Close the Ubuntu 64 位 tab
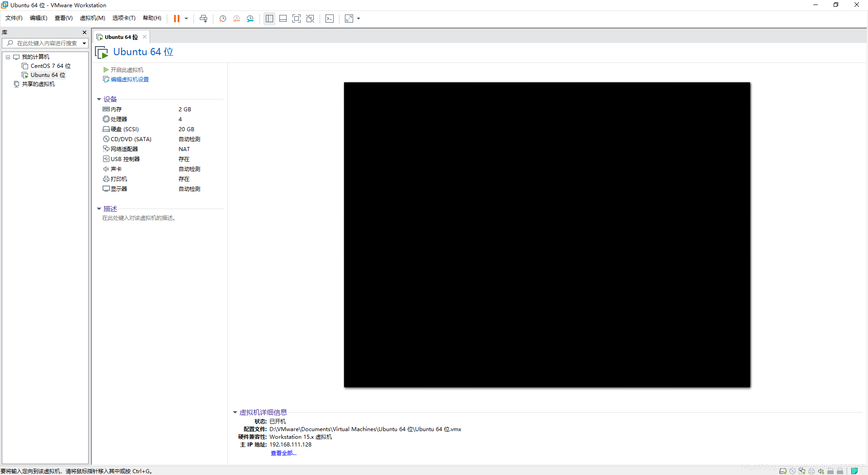 coord(145,37)
